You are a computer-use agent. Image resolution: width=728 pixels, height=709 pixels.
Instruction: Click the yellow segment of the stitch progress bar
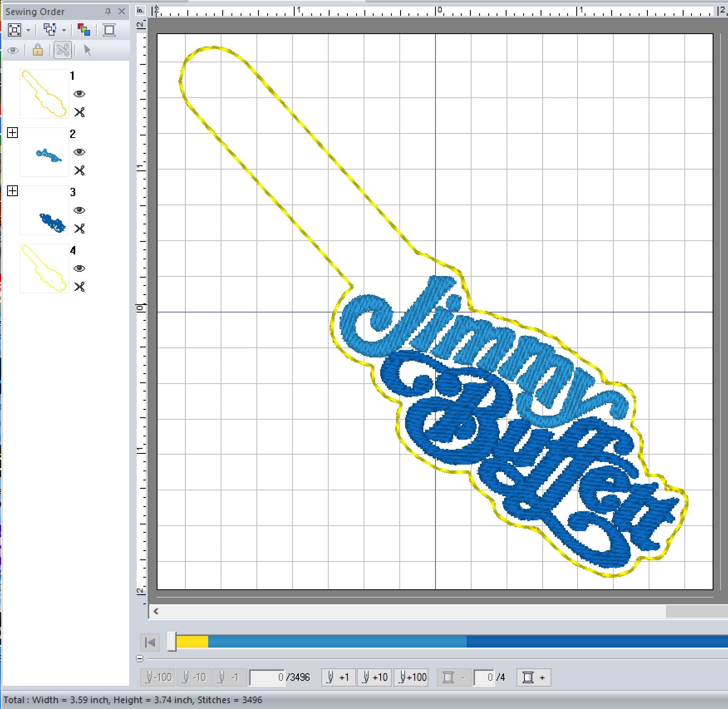pyautogui.click(x=192, y=642)
